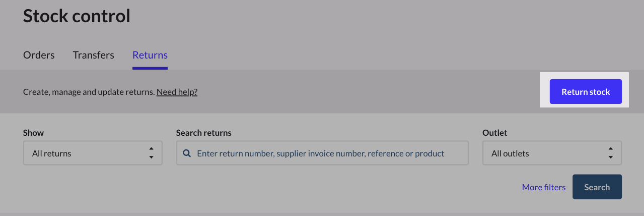644x216 pixels.
Task: Click the up arrow in the Show selector
Action: click(151, 149)
